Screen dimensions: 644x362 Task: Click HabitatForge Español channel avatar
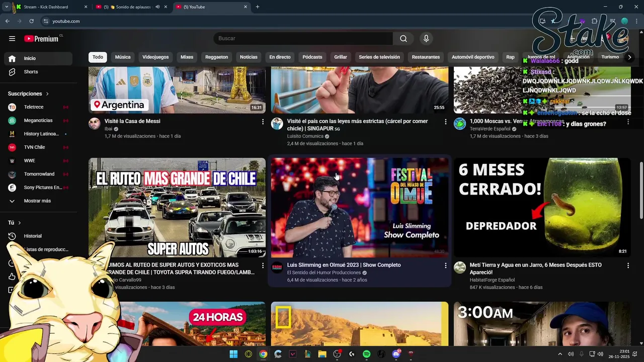click(x=460, y=267)
